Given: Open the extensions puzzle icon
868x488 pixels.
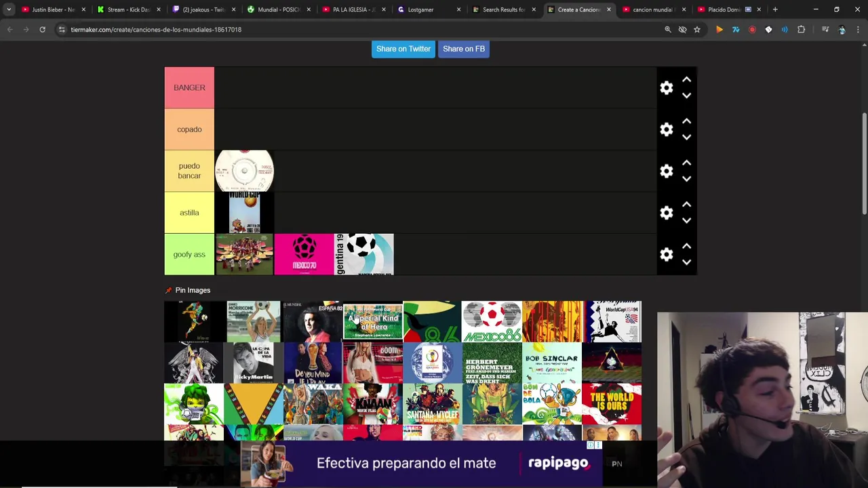Looking at the screenshot, I should click(x=801, y=30).
